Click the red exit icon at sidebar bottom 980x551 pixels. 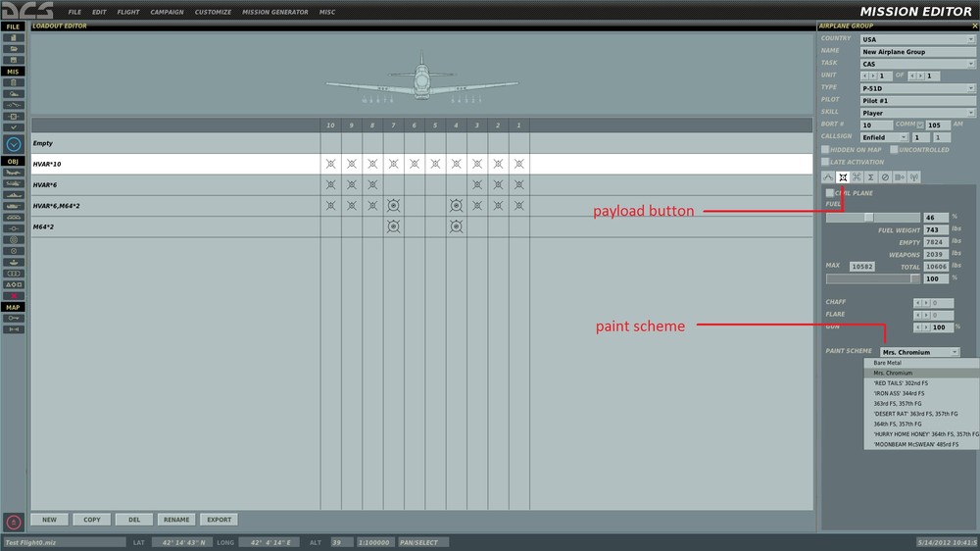point(13,523)
